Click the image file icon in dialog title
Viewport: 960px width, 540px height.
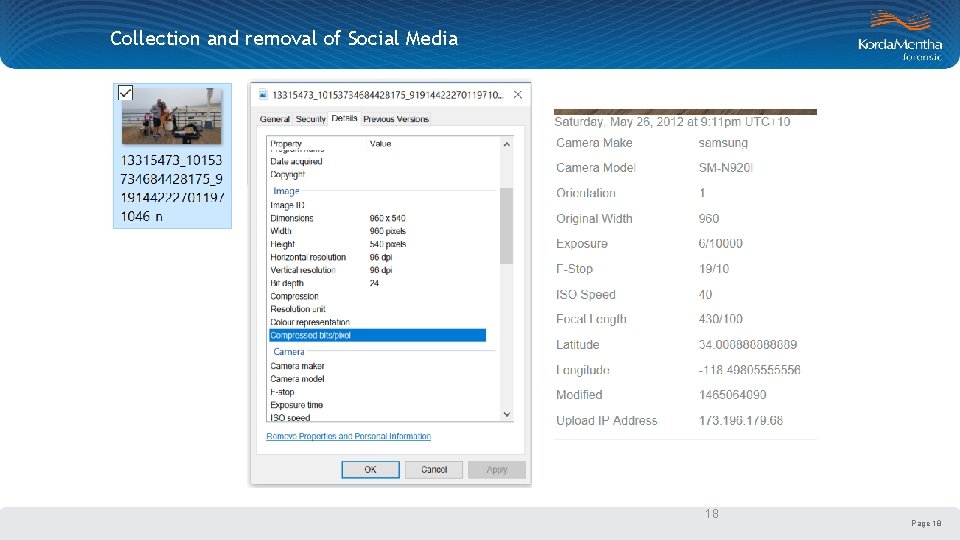[x=263, y=94]
